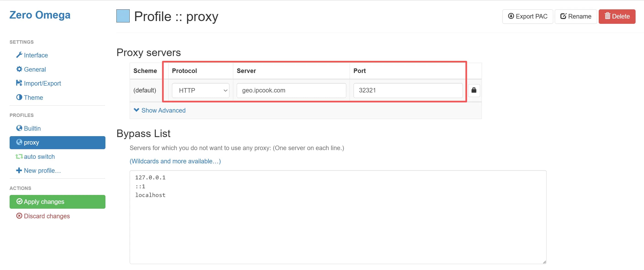Click the Export PAC button

coord(528,16)
